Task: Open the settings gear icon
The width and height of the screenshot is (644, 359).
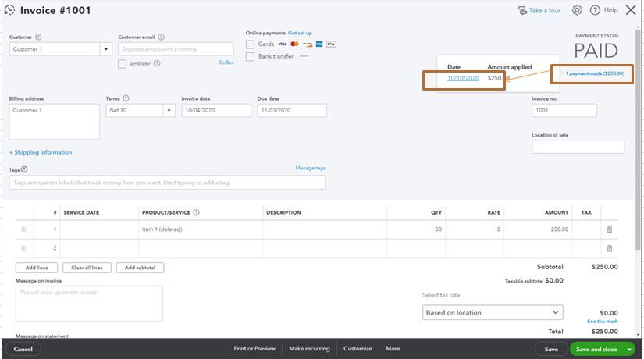Action: click(x=577, y=10)
